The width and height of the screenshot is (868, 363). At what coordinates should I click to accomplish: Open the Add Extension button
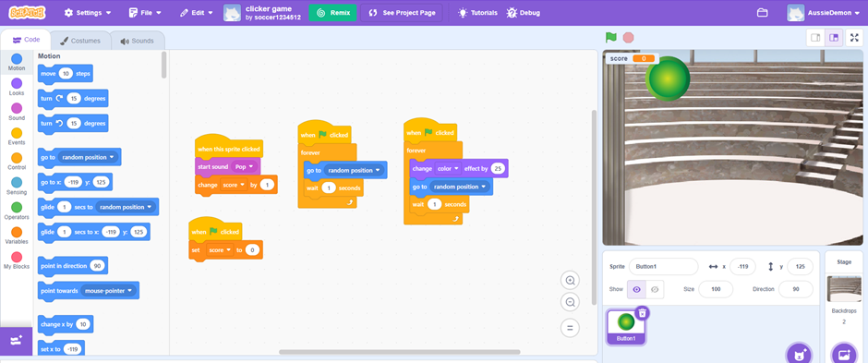tap(16, 341)
